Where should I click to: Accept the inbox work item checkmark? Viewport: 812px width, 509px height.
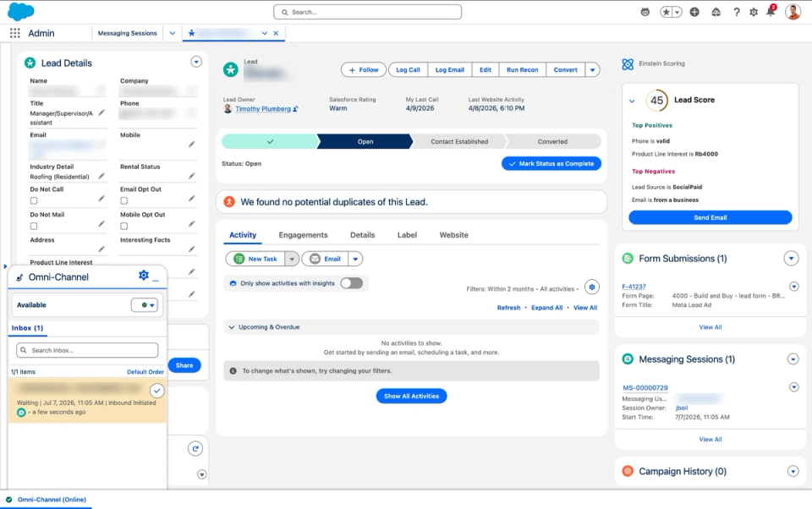[157, 391]
